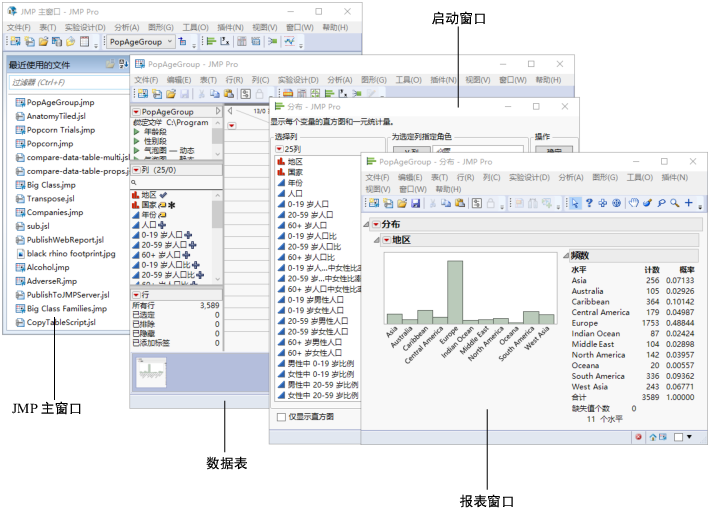Image resolution: width=710 pixels, height=515 pixels.
Task: Collapse the 频数 table disclosure triangle
Action: [x=566, y=256]
